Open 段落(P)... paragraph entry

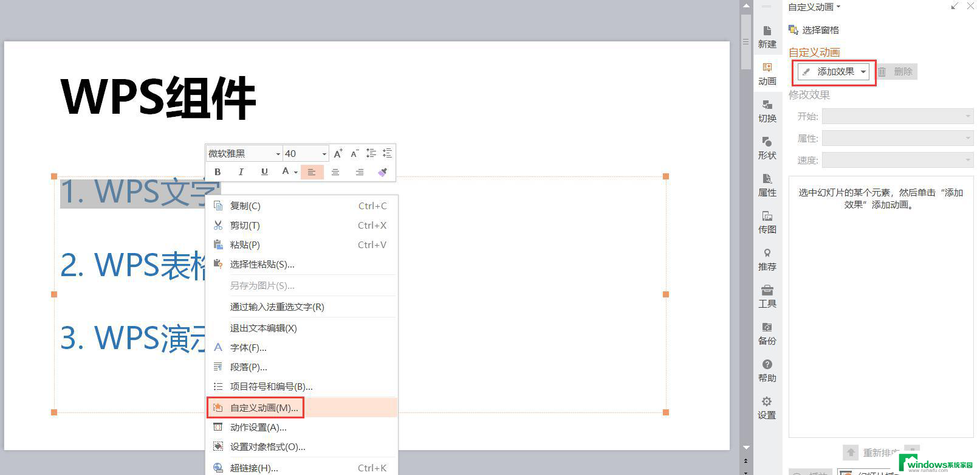tap(302, 367)
